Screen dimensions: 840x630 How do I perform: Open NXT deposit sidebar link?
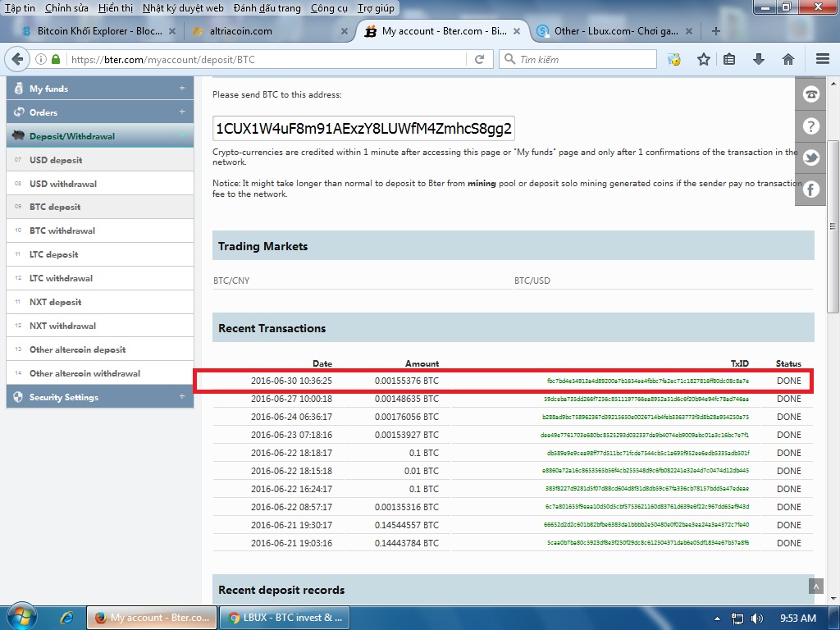100,302
